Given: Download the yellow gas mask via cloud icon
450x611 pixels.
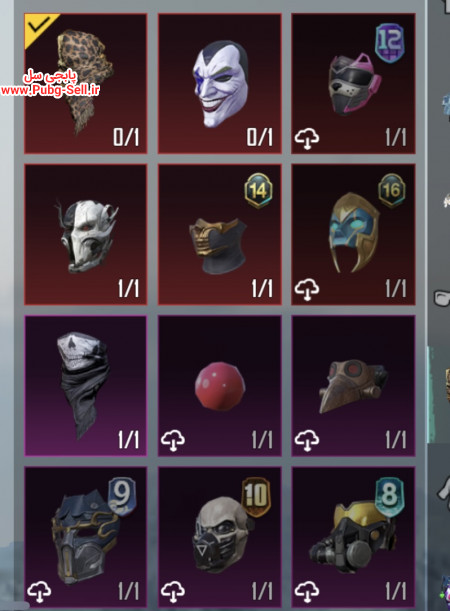Looking at the screenshot, I should (x=307, y=592).
